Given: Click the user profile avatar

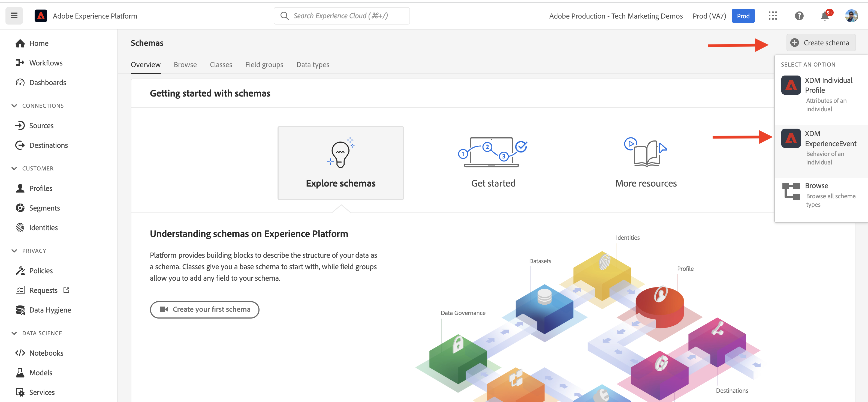Looking at the screenshot, I should coord(851,16).
